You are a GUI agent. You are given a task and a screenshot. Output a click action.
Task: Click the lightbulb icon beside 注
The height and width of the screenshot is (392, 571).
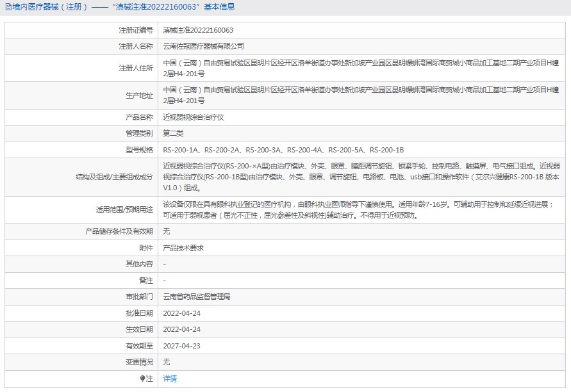(x=143, y=379)
